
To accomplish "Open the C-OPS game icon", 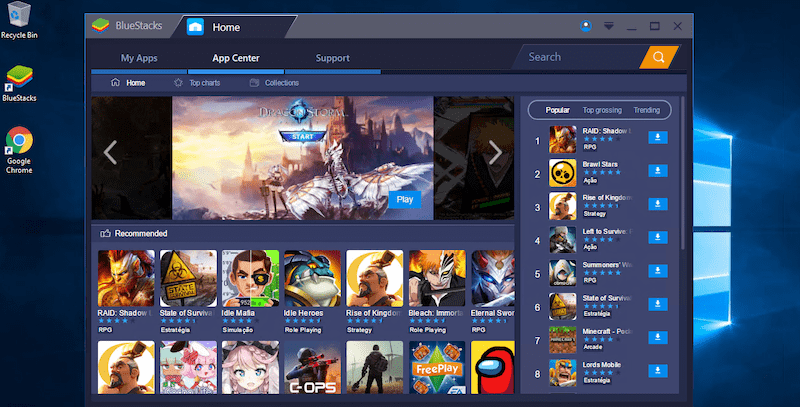I will pos(312,368).
